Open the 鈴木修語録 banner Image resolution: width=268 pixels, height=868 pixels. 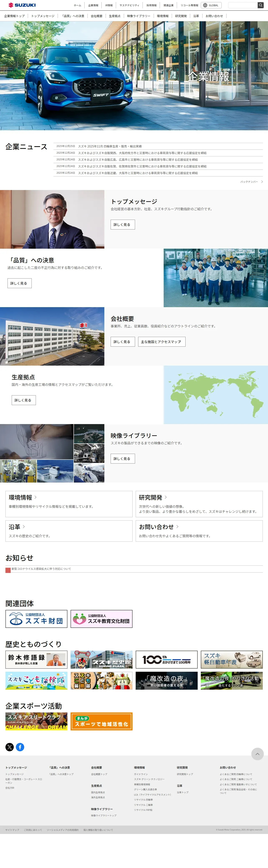36,659
